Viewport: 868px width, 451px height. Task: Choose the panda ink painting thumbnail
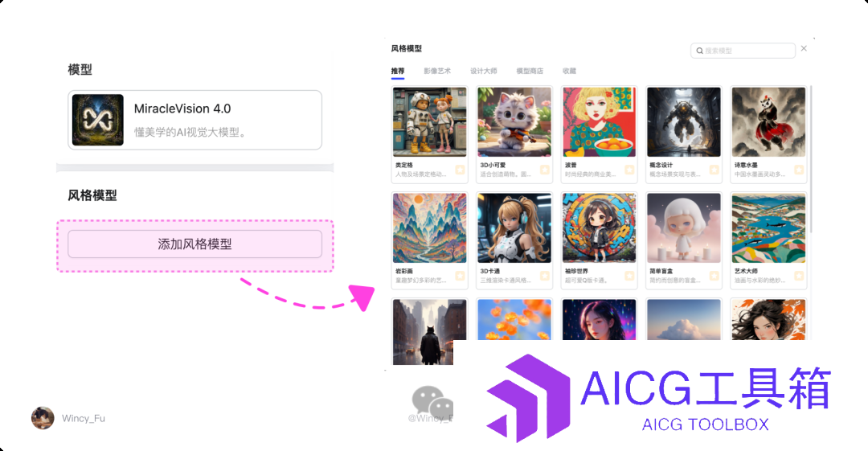tap(768, 122)
